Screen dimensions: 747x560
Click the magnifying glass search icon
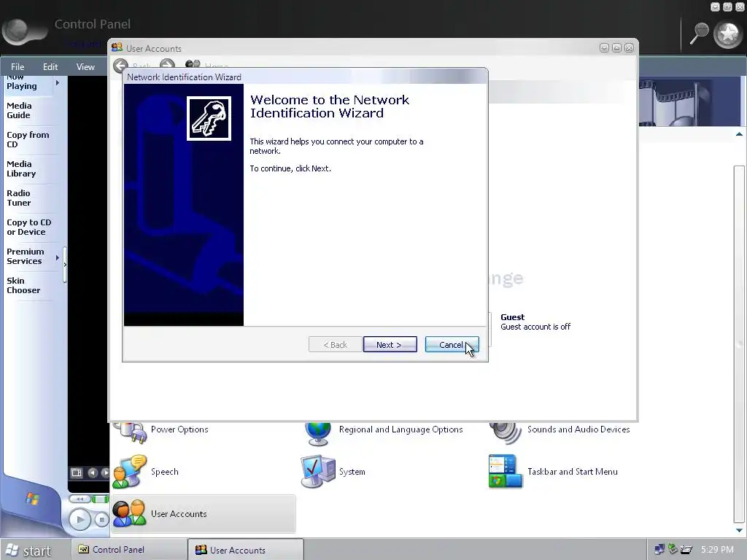click(700, 34)
